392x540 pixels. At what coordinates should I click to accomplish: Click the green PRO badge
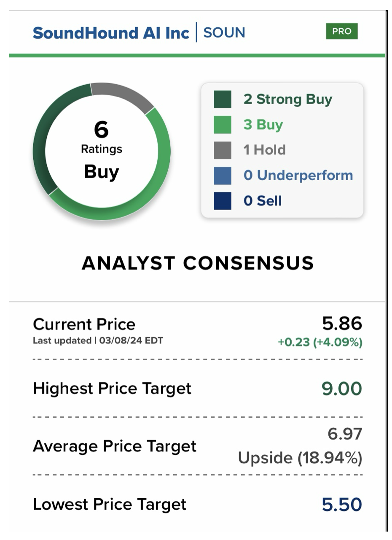(x=342, y=32)
